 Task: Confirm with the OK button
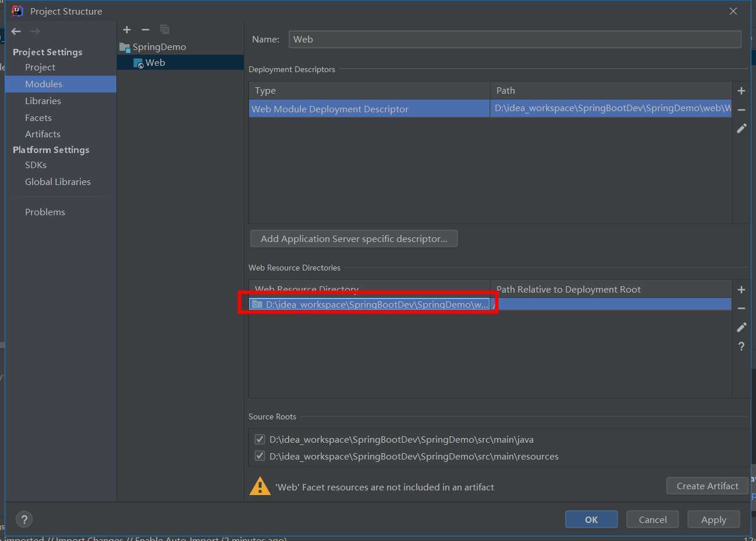591,519
